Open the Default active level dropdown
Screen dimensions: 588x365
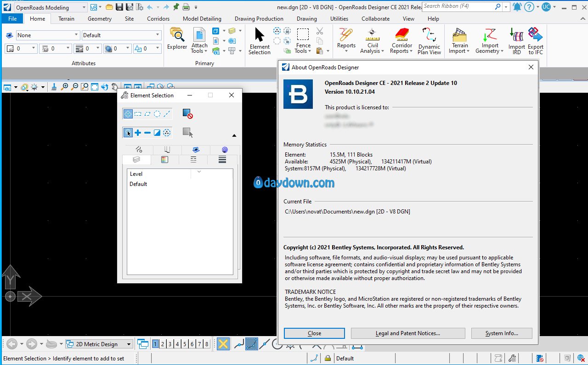[x=121, y=35]
